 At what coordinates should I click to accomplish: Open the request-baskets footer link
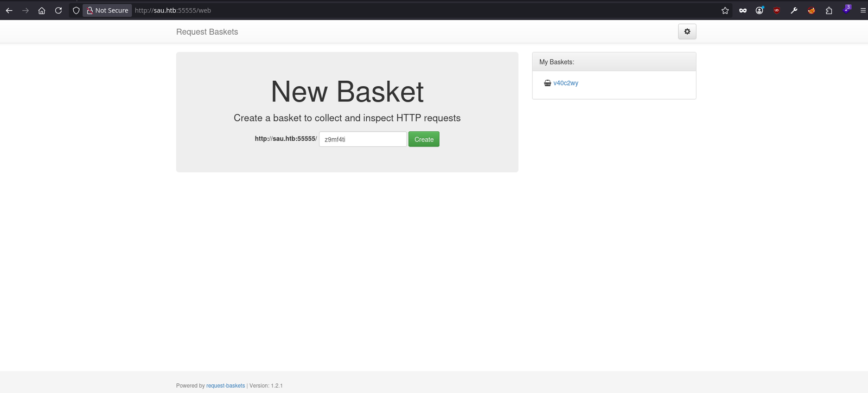tap(226, 386)
